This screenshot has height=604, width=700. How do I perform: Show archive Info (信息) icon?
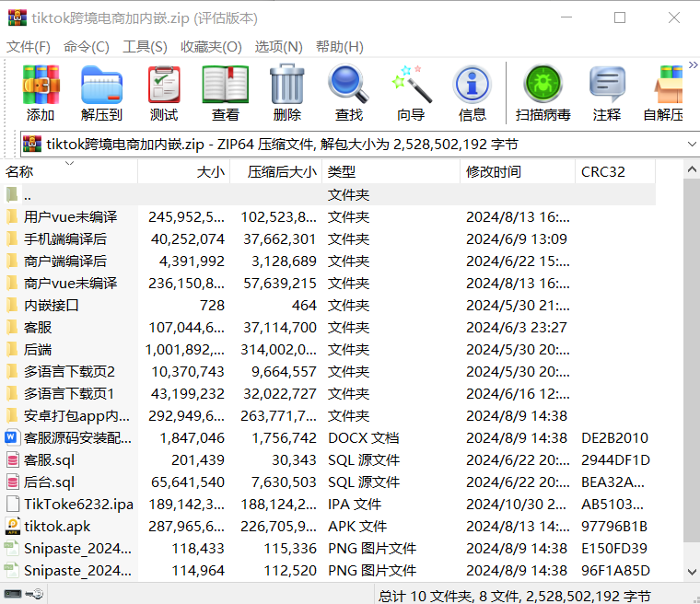(x=472, y=93)
